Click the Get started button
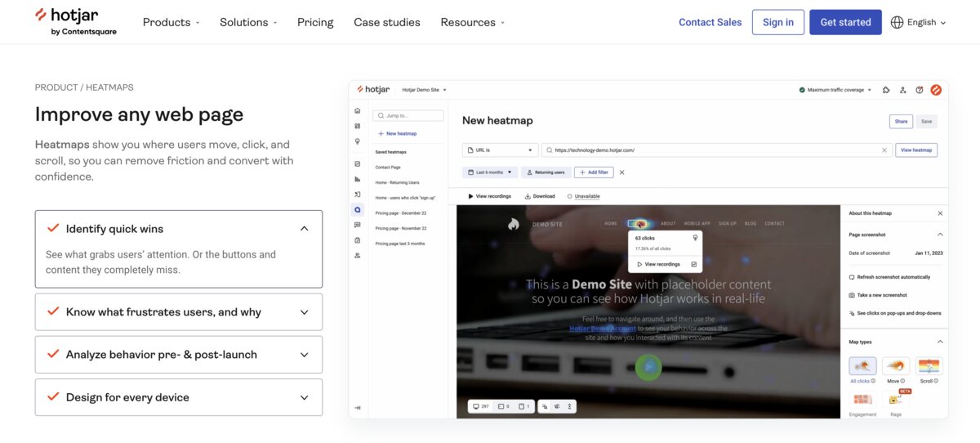 [845, 22]
